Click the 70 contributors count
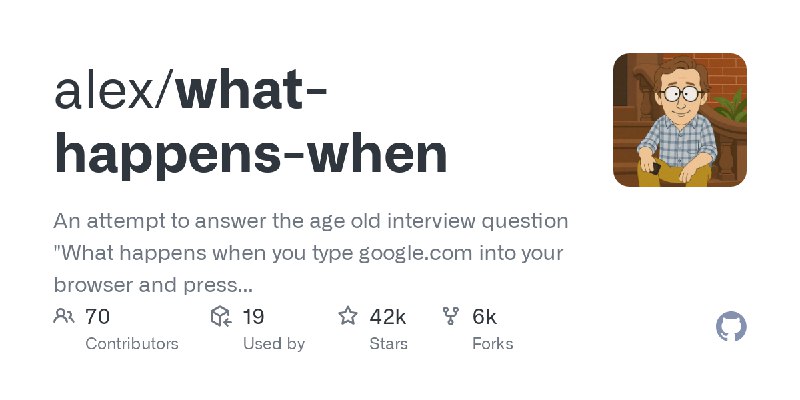 point(97,317)
